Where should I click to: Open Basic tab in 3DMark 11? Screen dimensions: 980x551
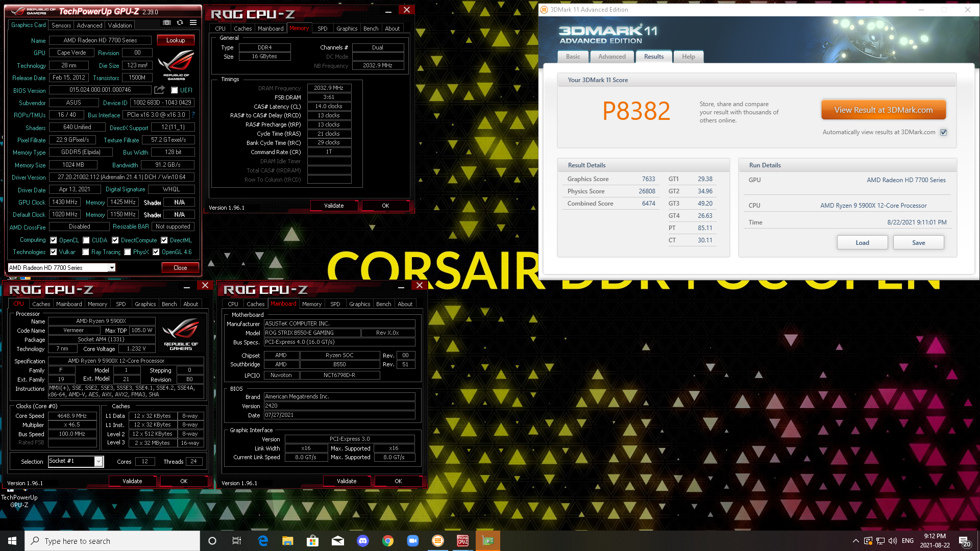click(x=573, y=57)
